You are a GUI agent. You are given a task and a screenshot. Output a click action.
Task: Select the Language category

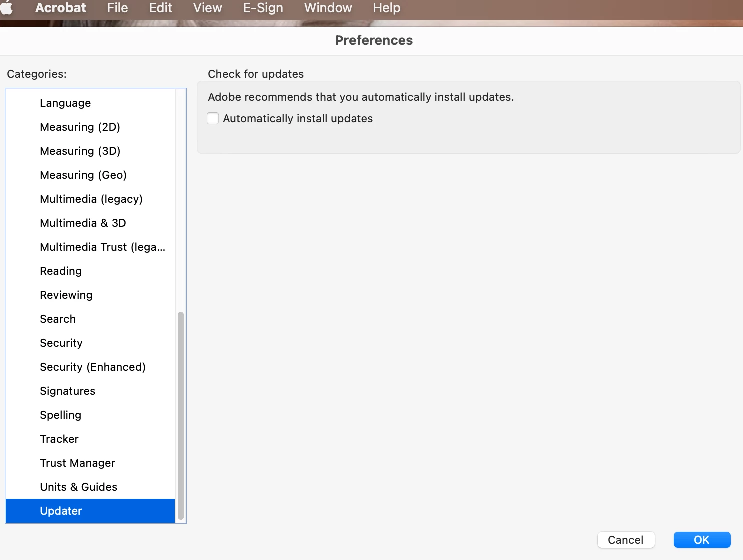click(x=90, y=103)
